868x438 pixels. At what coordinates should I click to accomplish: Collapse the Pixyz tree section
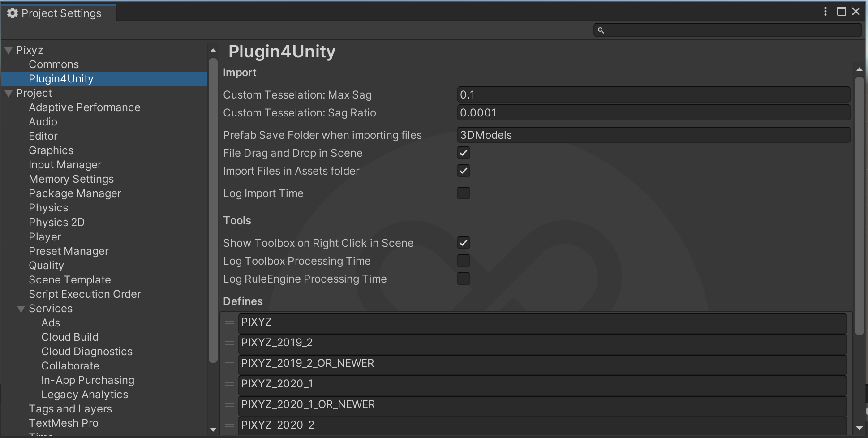coord(9,51)
